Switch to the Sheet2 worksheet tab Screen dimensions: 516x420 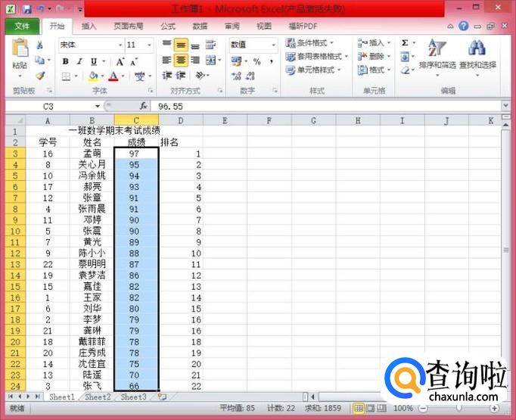[98, 397]
